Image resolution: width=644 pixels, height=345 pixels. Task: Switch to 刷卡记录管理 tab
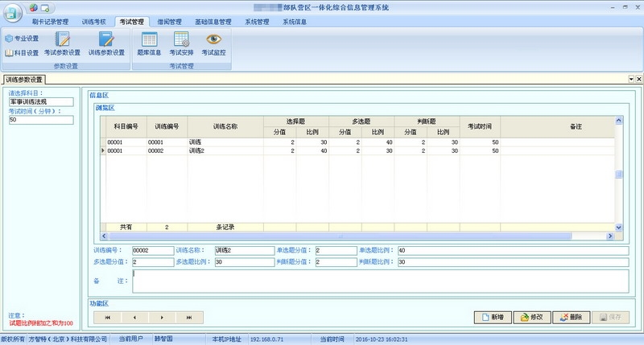[50, 22]
